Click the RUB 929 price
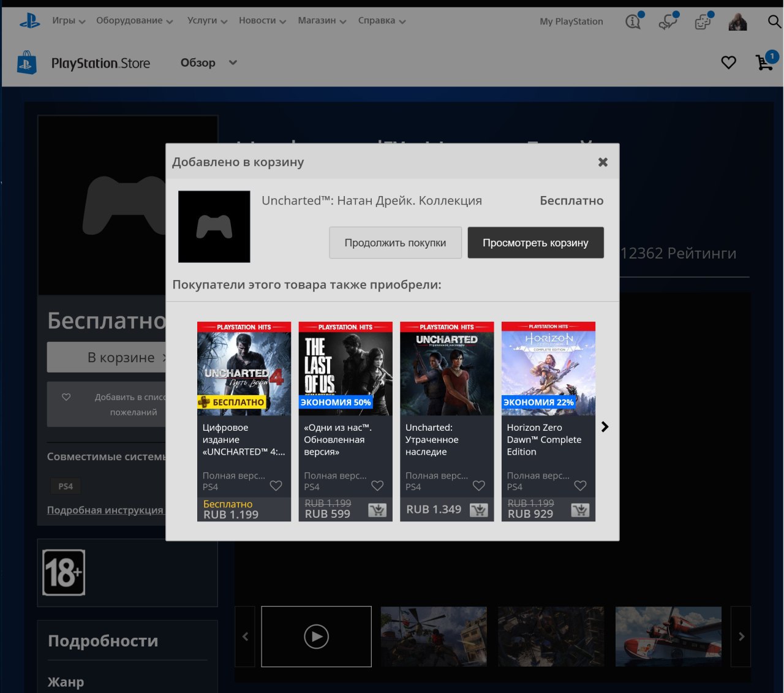Screen dimensions: 784x693 point(530,514)
